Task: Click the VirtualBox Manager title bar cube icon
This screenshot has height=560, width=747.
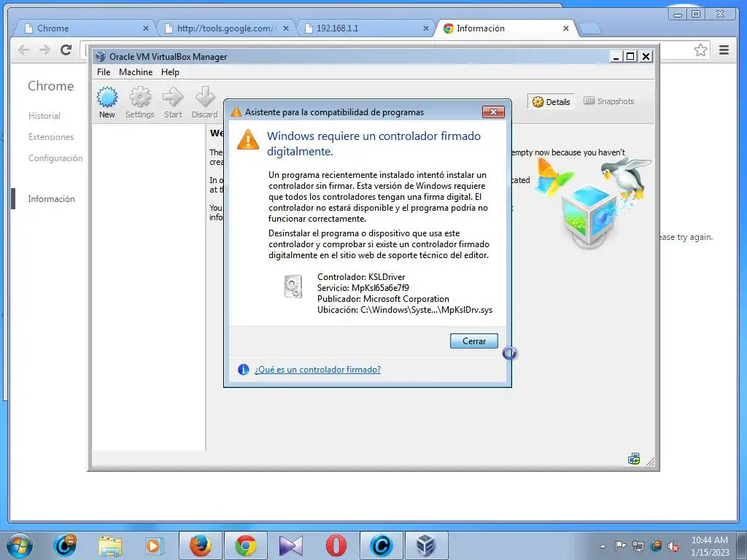Action: pyautogui.click(x=100, y=56)
